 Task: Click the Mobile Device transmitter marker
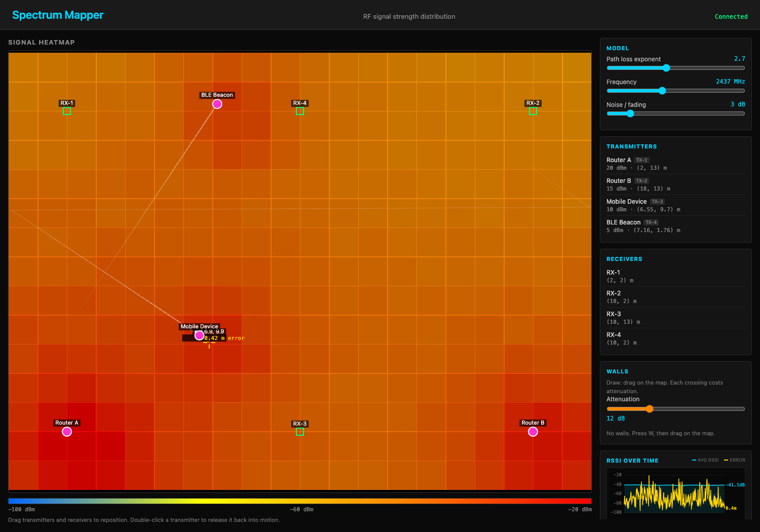(x=200, y=335)
